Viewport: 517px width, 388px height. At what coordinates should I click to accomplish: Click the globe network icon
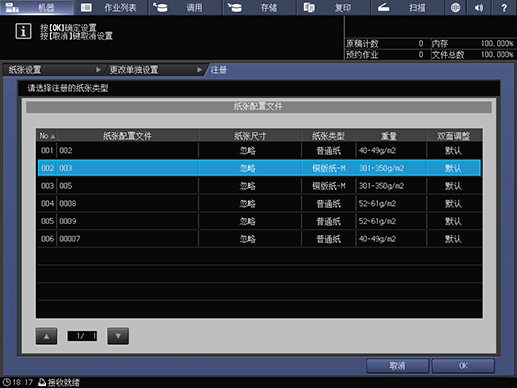(455, 7)
